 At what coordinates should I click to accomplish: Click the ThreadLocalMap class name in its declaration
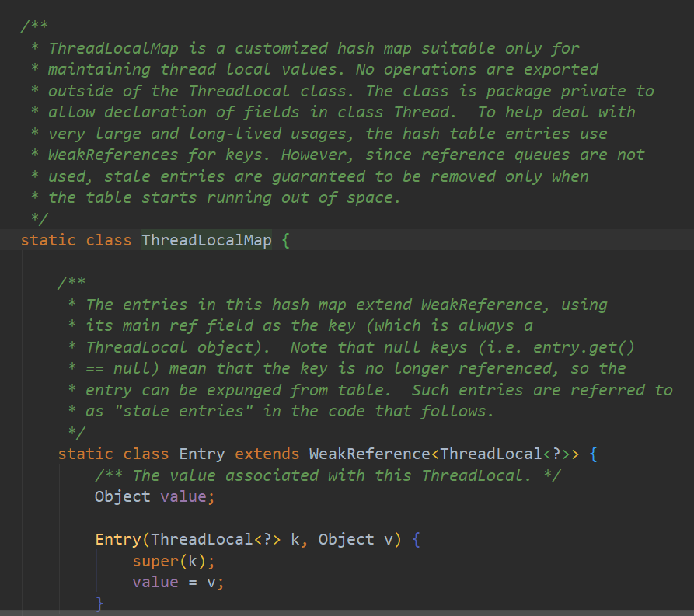point(206,240)
